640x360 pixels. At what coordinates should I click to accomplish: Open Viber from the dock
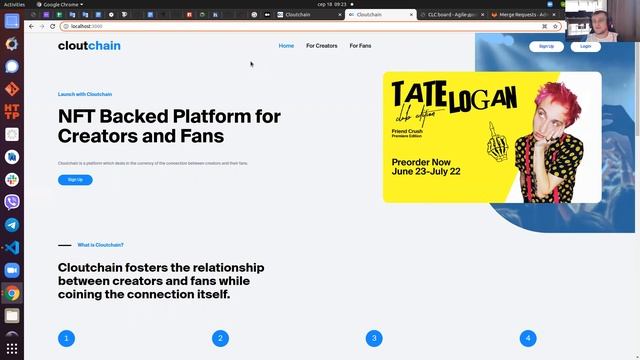click(12, 202)
